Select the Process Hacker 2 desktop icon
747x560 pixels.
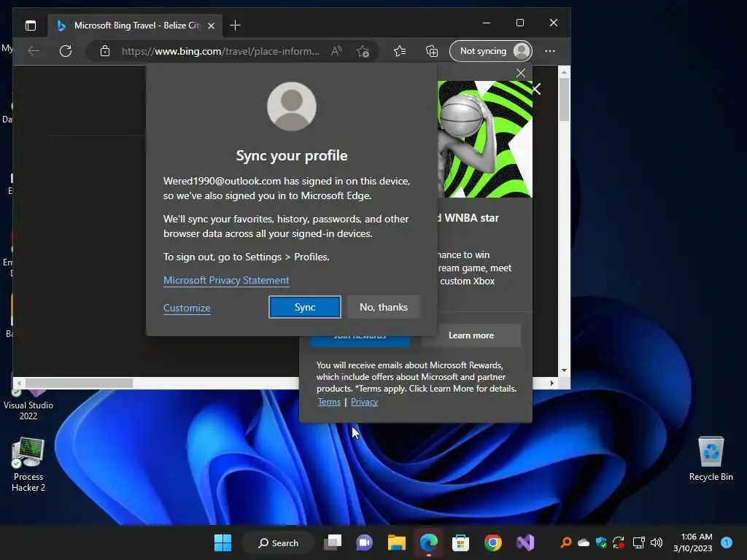[x=28, y=464]
